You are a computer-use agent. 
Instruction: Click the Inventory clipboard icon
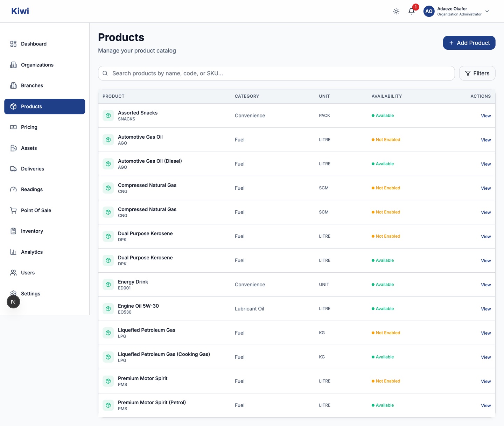point(13,231)
